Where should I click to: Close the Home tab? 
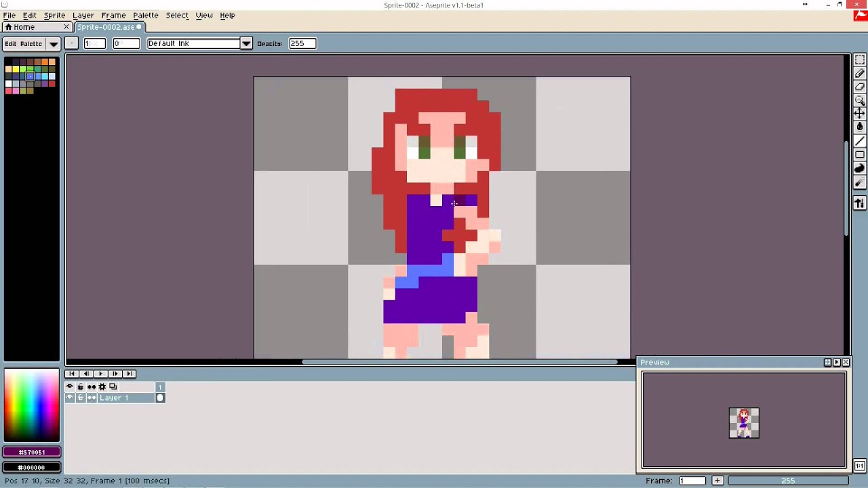point(66,27)
